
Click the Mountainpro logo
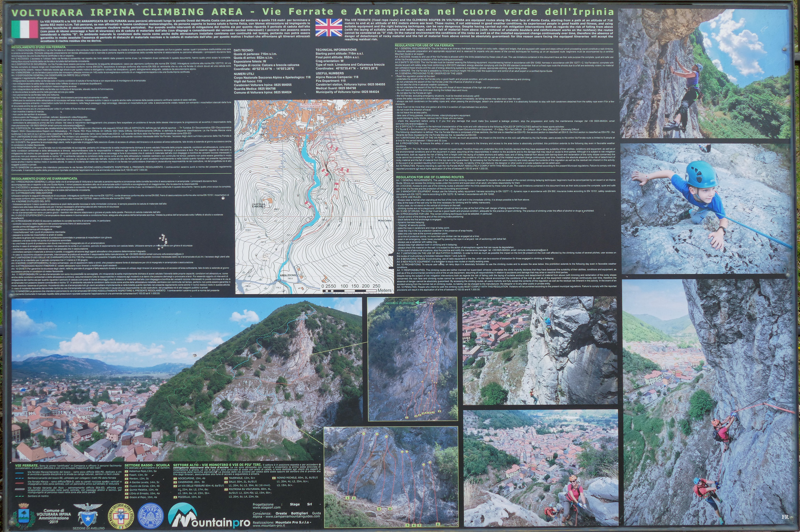[209, 515]
